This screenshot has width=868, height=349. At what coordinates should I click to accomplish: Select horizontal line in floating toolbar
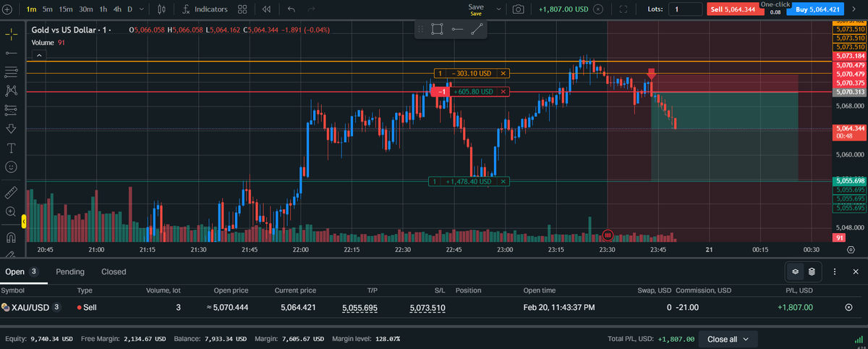457,29
